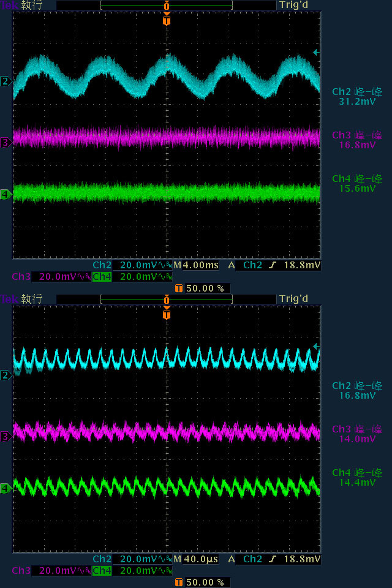Click the Ch2 ground marker in the 40.0µs capture

[6, 375]
